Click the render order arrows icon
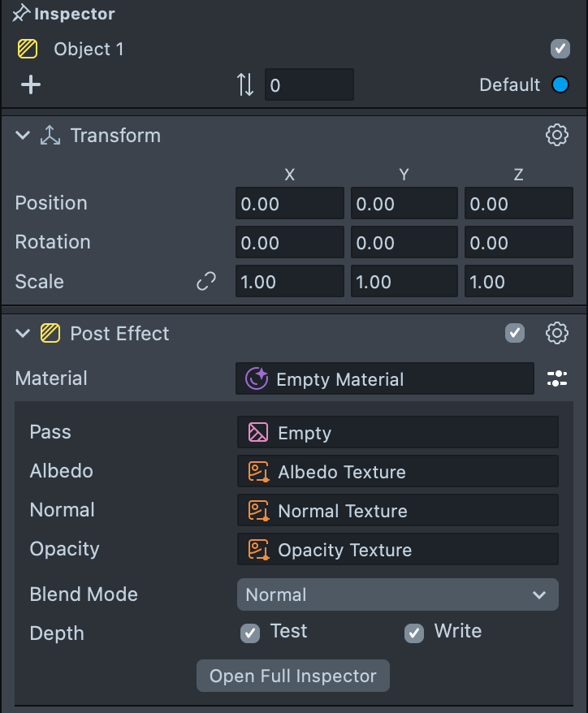 [x=245, y=84]
